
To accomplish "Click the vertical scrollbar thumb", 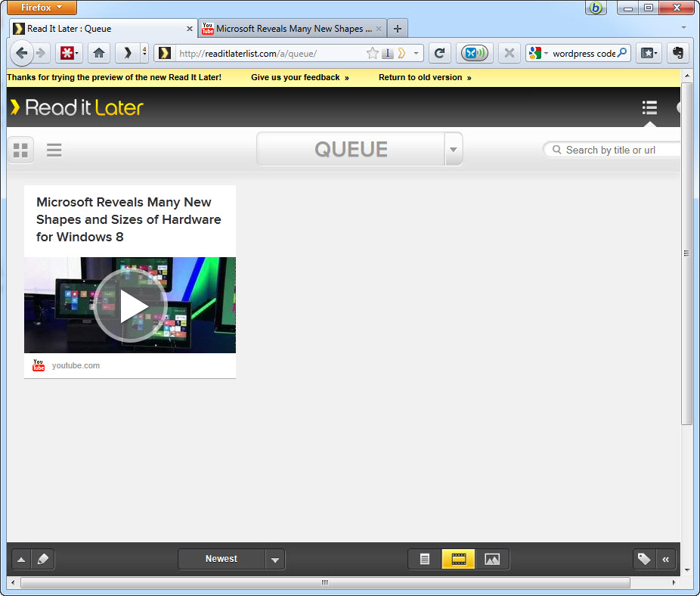I will 686,253.
